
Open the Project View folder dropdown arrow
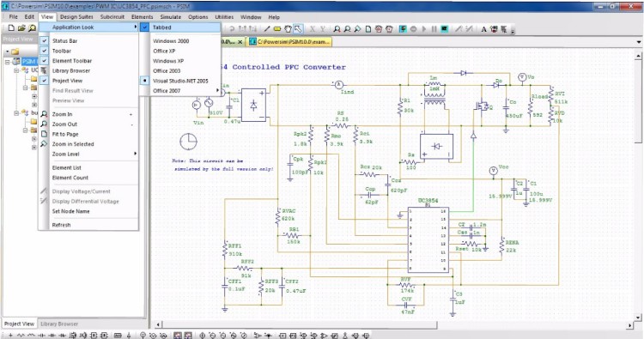8,51
